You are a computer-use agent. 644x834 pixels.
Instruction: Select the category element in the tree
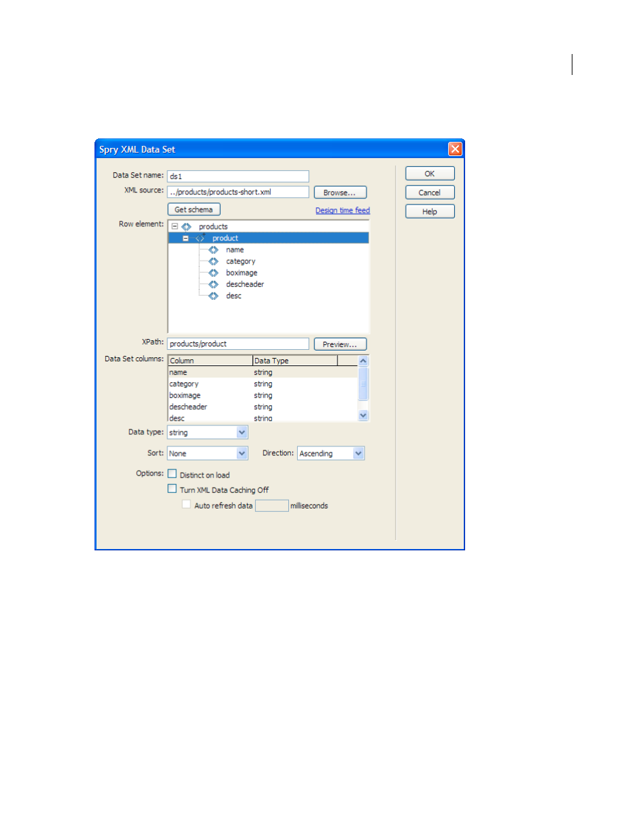coord(240,261)
